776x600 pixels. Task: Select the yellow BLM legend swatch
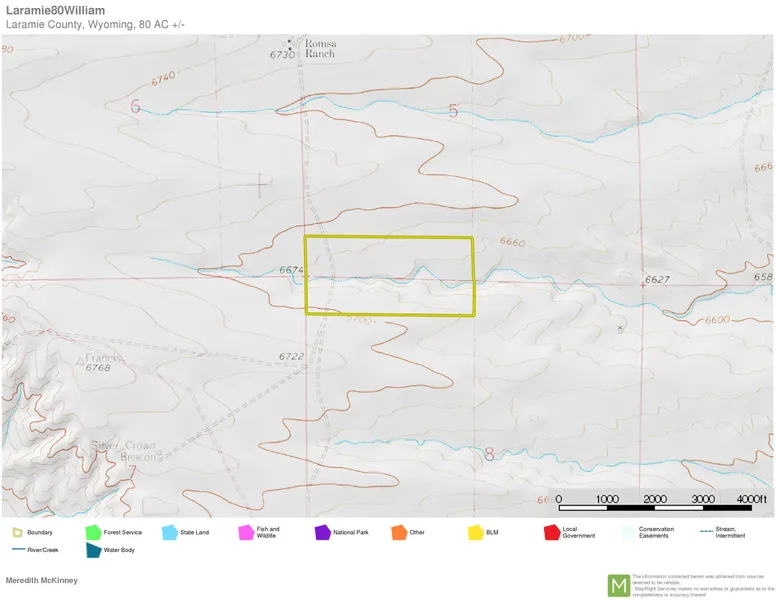pos(475,533)
